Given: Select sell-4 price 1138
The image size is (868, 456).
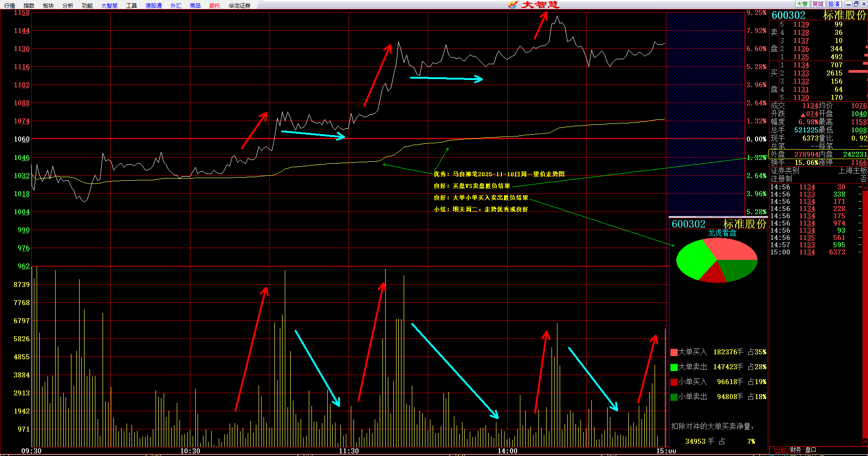Looking at the screenshot, I should pyautogui.click(x=801, y=33).
